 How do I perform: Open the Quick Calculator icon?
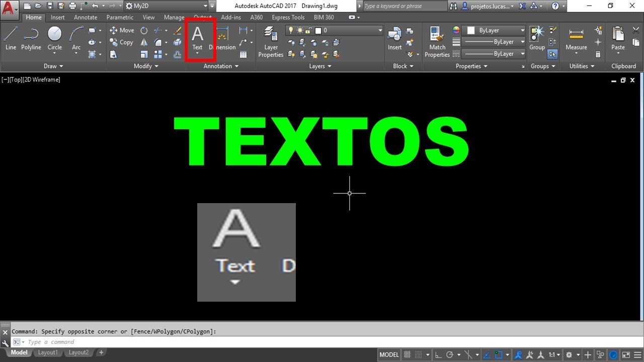click(x=598, y=54)
